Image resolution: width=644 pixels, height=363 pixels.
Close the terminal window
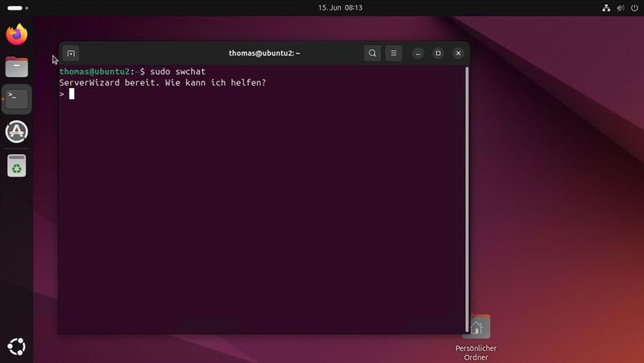(x=459, y=53)
